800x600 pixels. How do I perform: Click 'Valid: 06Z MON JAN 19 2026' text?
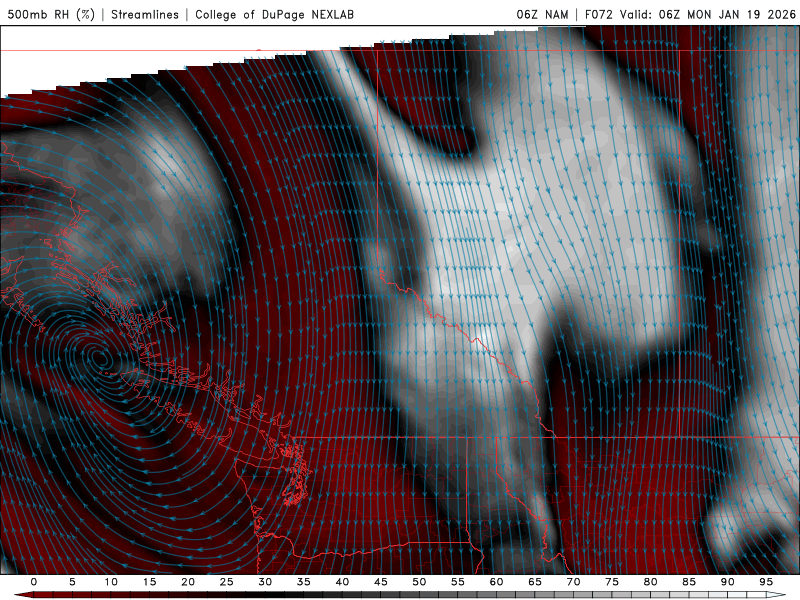708,14
